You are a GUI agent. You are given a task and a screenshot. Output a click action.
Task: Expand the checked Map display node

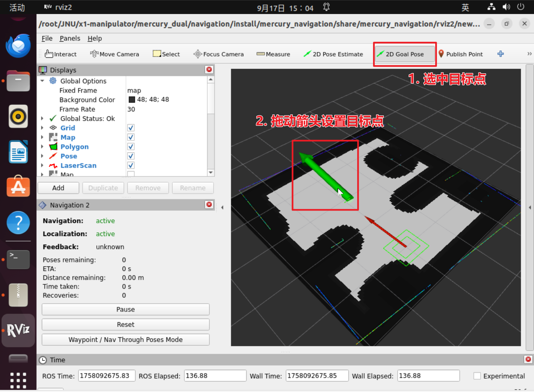tap(42, 137)
